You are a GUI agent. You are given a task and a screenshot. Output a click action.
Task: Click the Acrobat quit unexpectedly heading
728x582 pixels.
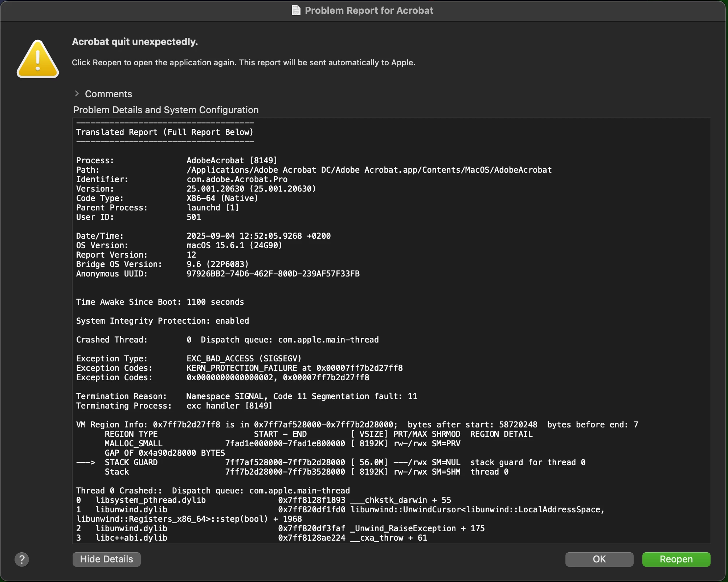click(x=135, y=42)
